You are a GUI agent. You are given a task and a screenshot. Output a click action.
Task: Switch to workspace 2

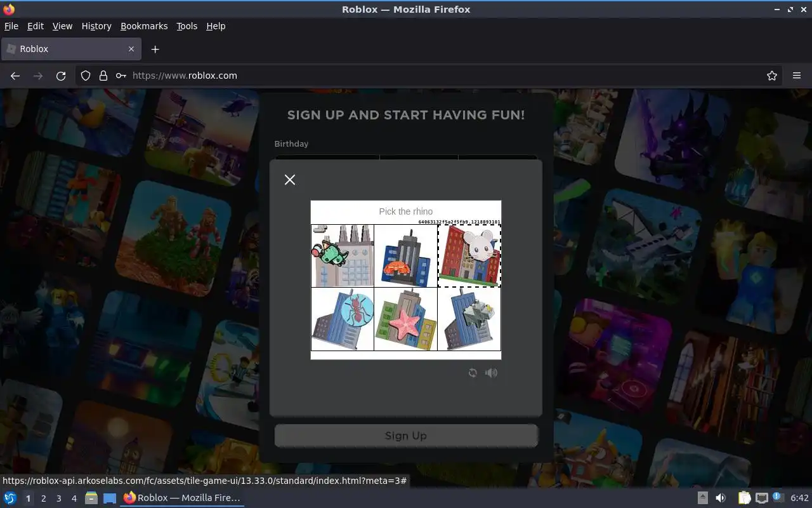(43, 498)
